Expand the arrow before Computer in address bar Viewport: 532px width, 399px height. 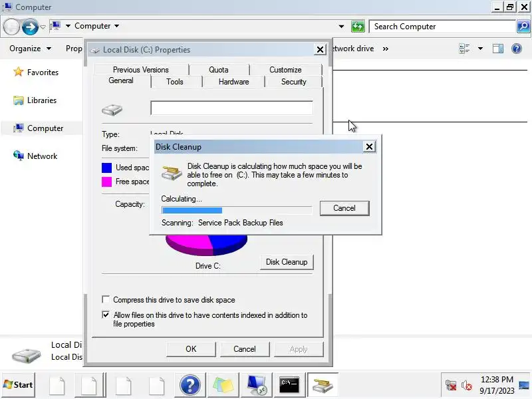point(68,26)
